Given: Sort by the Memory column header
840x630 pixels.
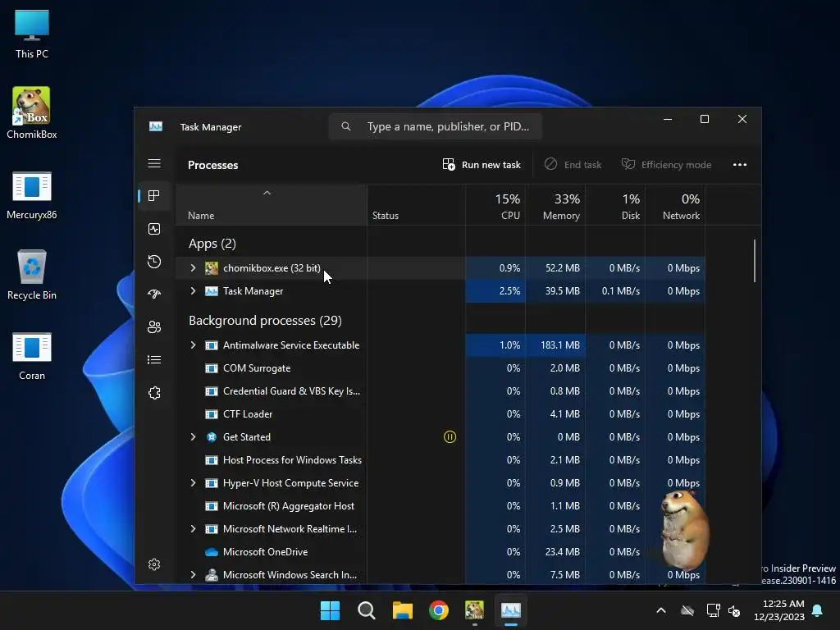Looking at the screenshot, I should click(x=555, y=205).
